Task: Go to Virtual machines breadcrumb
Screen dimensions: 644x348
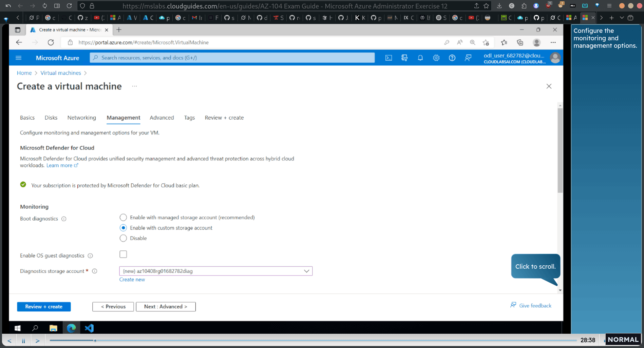Action: (61, 73)
